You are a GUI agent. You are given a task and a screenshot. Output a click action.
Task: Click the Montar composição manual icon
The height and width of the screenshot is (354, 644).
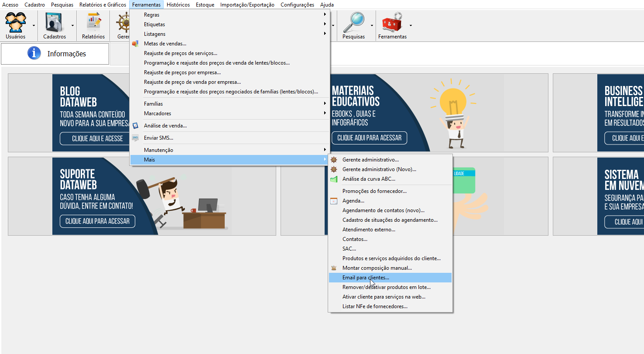pos(334,268)
